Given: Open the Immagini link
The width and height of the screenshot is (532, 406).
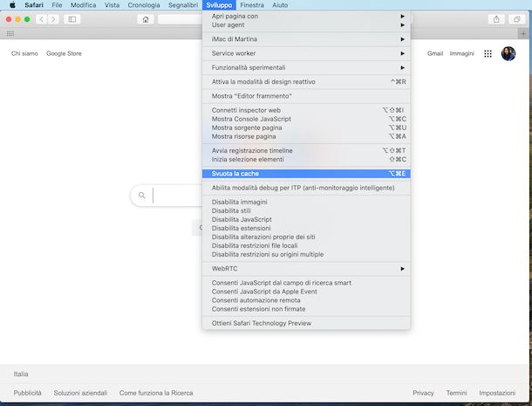Looking at the screenshot, I should point(461,53).
